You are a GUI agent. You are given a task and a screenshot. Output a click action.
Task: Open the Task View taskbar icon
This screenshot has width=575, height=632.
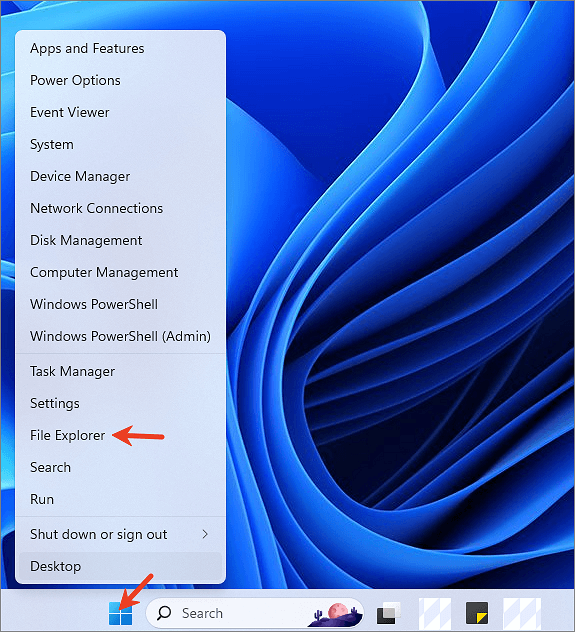pyautogui.click(x=388, y=613)
